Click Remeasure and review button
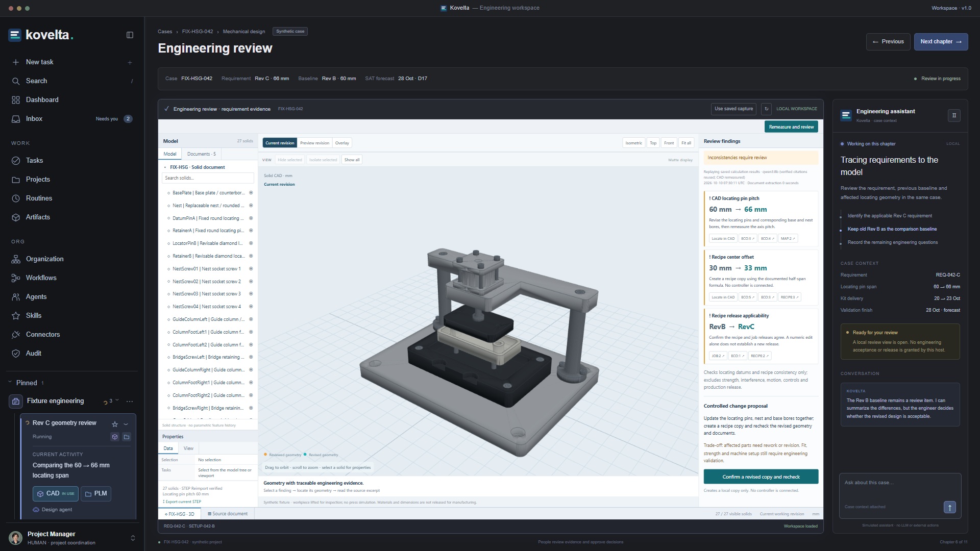980x551 pixels. tap(791, 127)
